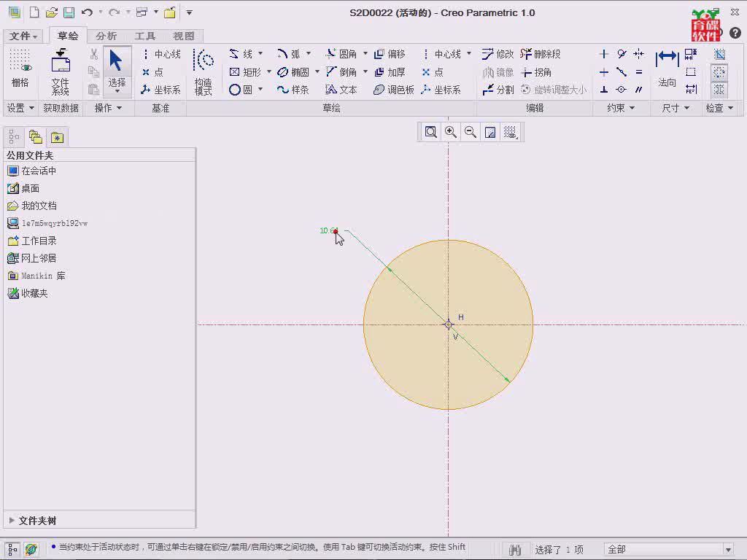This screenshot has width=747, height=560.
Task: Expand the Line (线) tool dropdown arrow
Action: [x=260, y=53]
